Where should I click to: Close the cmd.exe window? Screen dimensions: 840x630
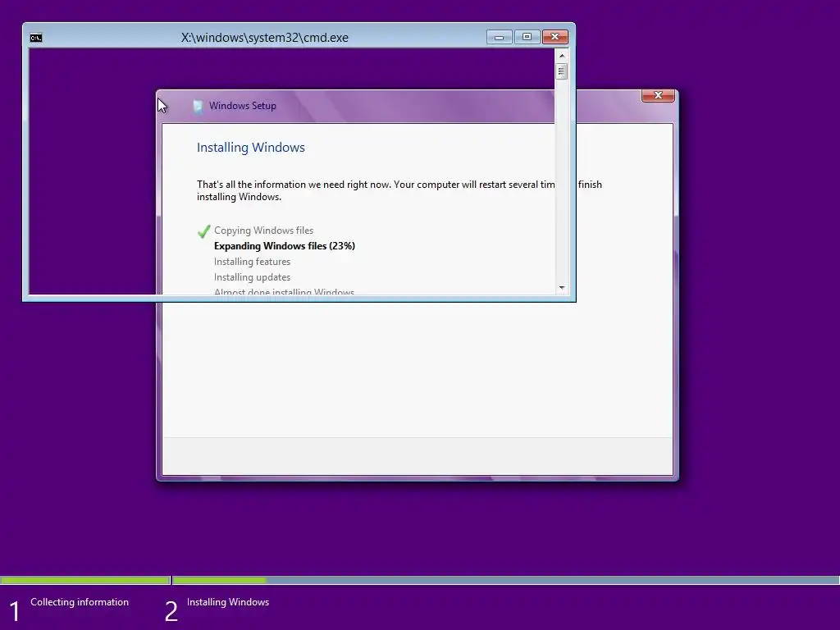coord(555,37)
